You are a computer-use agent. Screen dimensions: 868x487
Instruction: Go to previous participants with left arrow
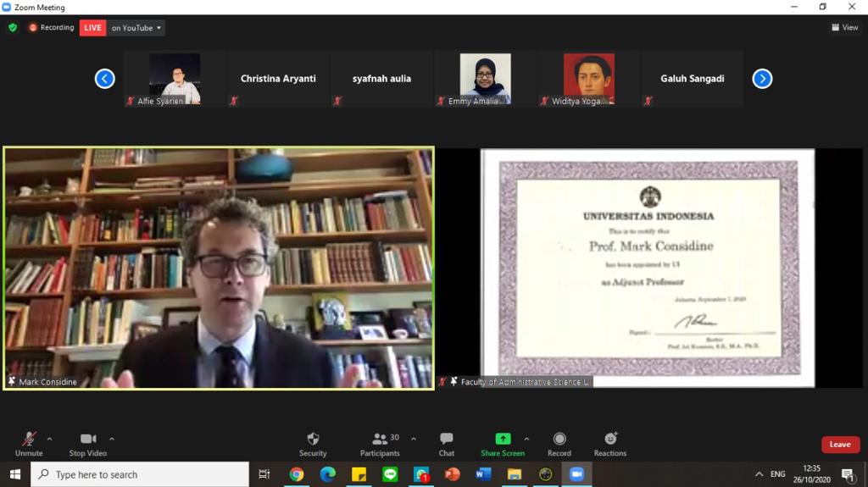(104, 79)
